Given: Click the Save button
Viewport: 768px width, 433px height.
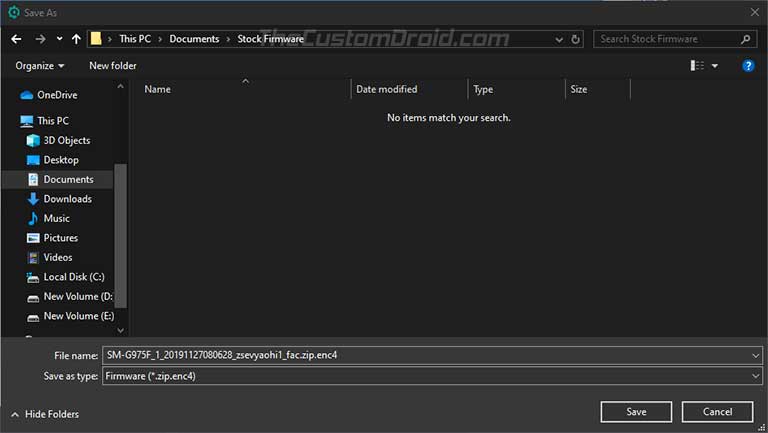Looking at the screenshot, I should click(636, 412).
